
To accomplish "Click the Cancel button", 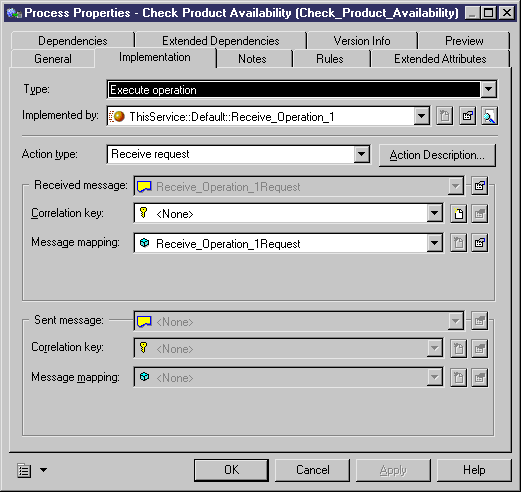I will (313, 470).
